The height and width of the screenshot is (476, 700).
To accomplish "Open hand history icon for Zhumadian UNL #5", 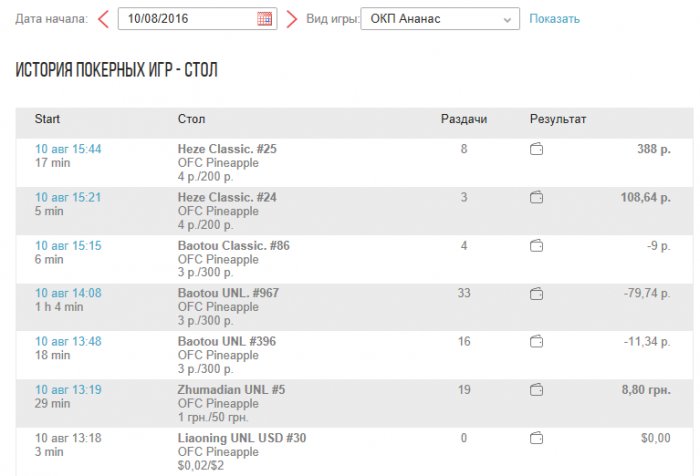I will (x=537, y=389).
